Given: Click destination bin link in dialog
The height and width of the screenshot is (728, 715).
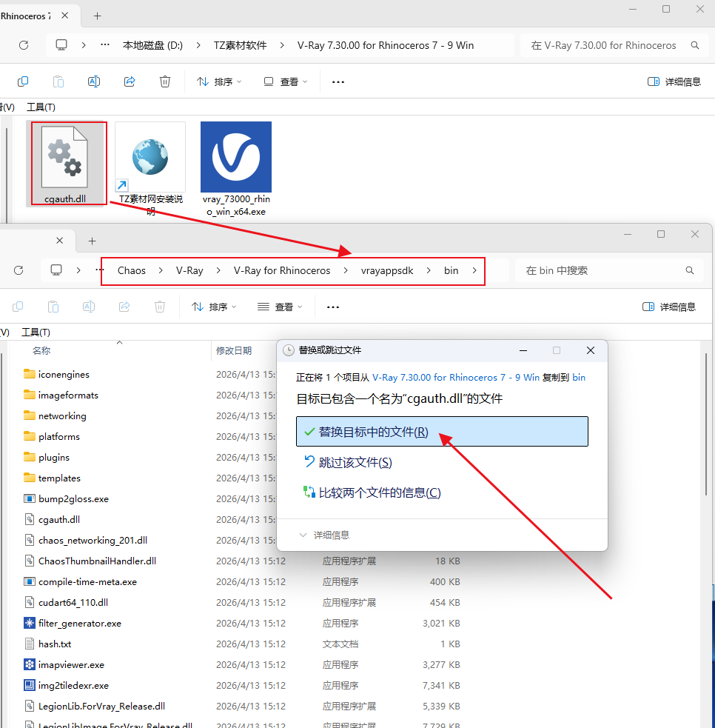Looking at the screenshot, I should click(579, 378).
